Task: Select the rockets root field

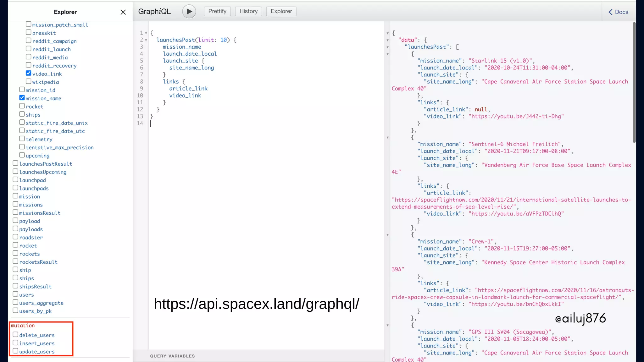Action: (15, 253)
